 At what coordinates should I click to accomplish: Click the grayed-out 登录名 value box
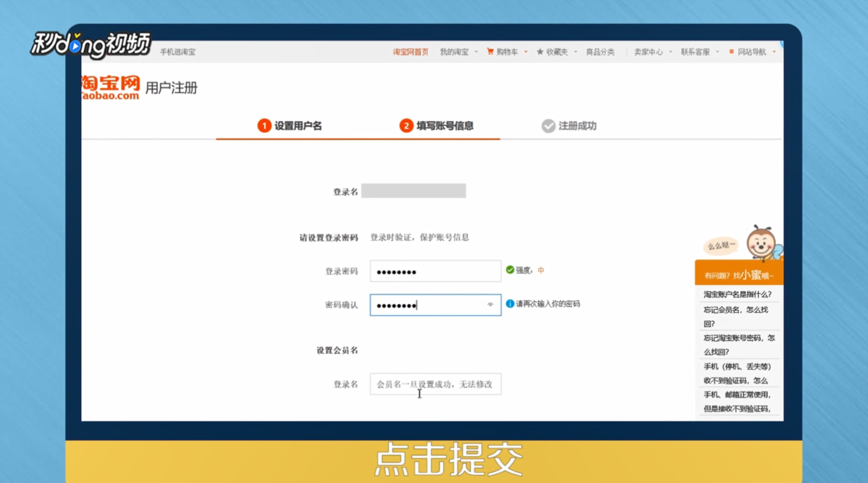pyautogui.click(x=413, y=191)
